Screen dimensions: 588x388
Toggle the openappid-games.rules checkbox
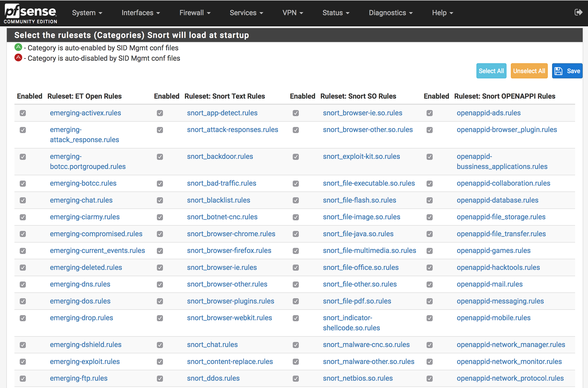coord(430,251)
